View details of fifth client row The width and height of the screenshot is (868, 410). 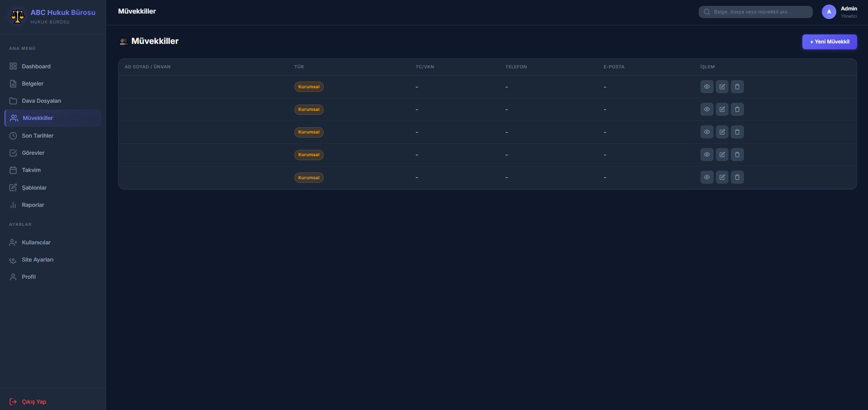pyautogui.click(x=707, y=177)
